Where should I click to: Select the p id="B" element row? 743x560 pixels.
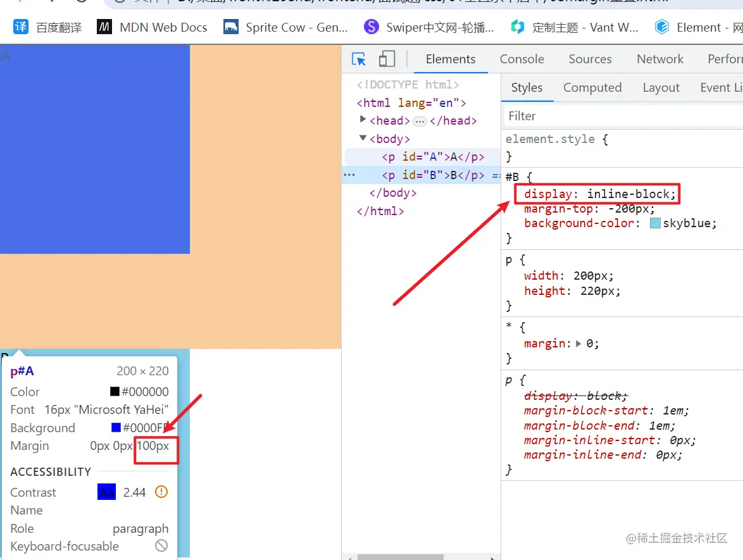point(421,175)
